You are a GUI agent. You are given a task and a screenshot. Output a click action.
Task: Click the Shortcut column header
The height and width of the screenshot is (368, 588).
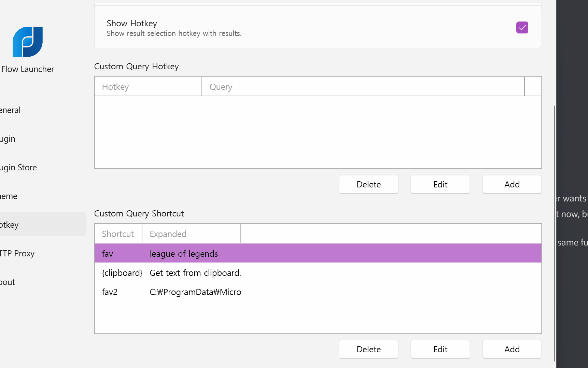[118, 234]
